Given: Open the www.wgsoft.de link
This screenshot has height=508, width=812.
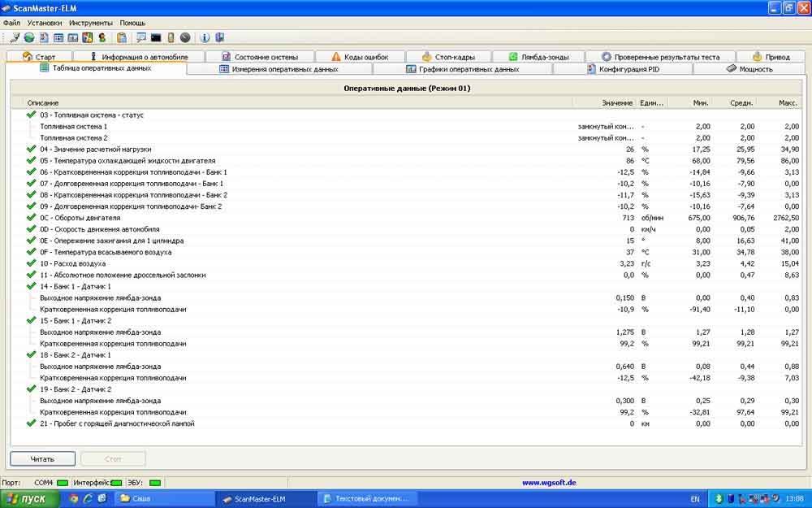Looking at the screenshot, I should point(549,482).
